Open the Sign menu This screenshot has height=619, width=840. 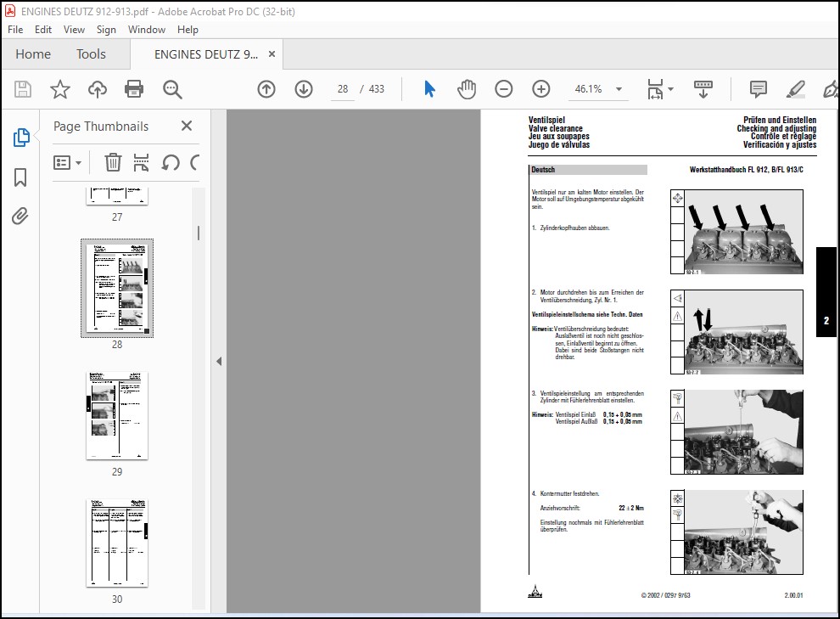coord(106,30)
